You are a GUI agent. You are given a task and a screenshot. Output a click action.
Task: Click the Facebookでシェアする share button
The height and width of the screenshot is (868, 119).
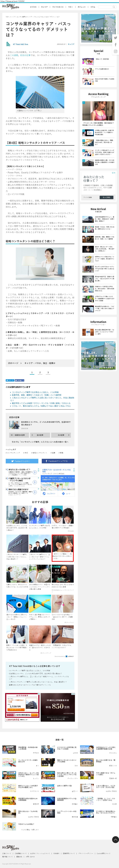pyautogui.click(x=58, y=461)
